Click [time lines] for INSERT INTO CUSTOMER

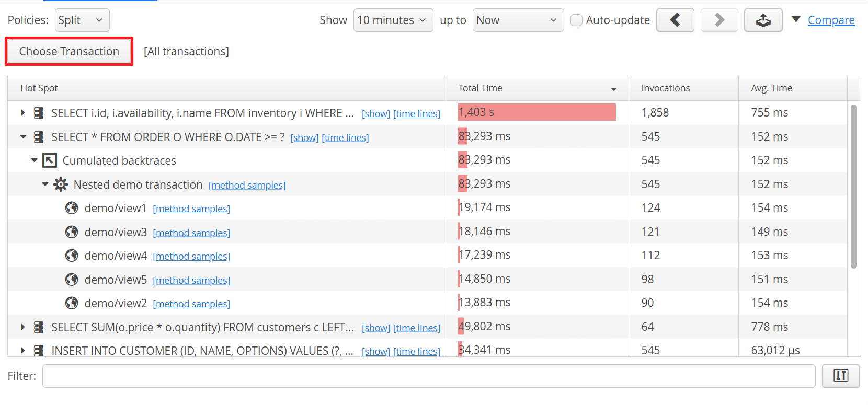417,351
